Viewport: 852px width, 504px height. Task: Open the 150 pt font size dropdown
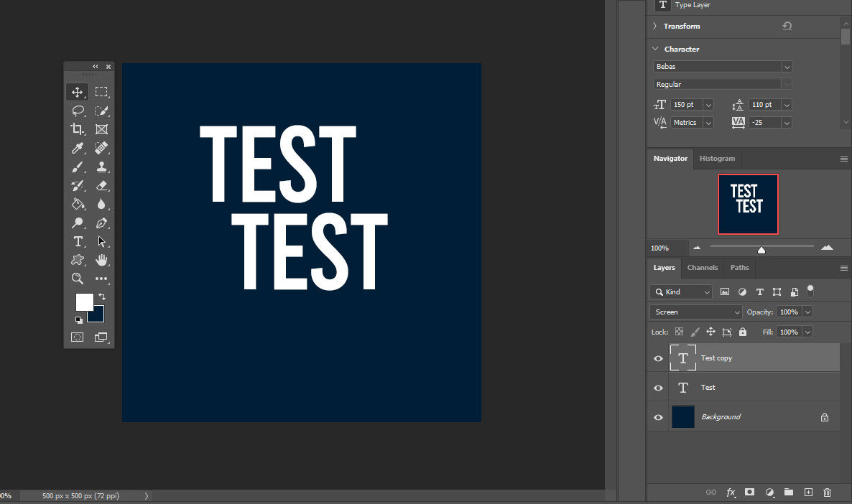point(708,105)
